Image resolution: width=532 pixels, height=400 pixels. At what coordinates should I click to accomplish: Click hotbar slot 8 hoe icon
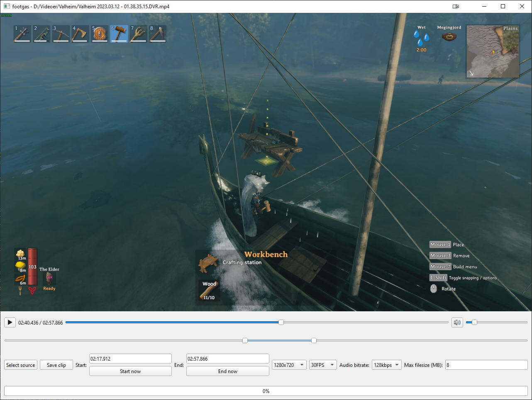point(158,34)
